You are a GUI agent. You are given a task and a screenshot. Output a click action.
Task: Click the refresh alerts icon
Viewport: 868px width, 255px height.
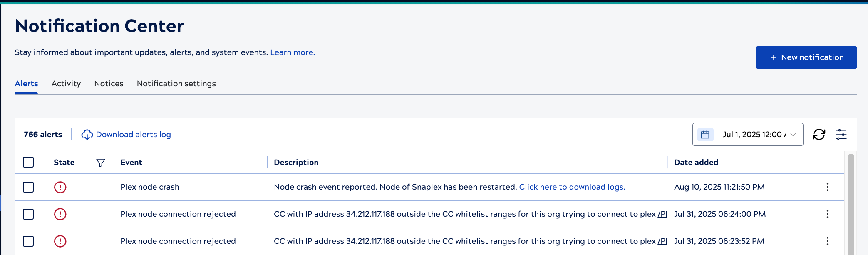pyautogui.click(x=819, y=135)
